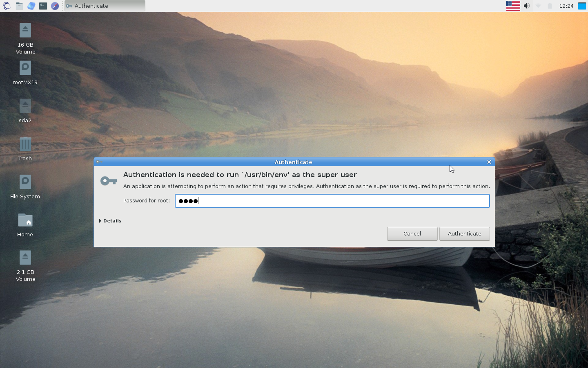Launch the terminal from the panel

43,6
